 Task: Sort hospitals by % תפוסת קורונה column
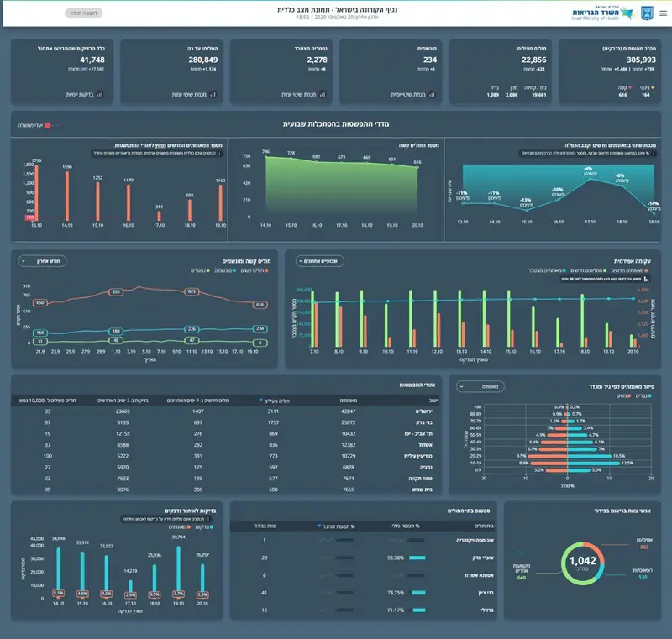336,526
